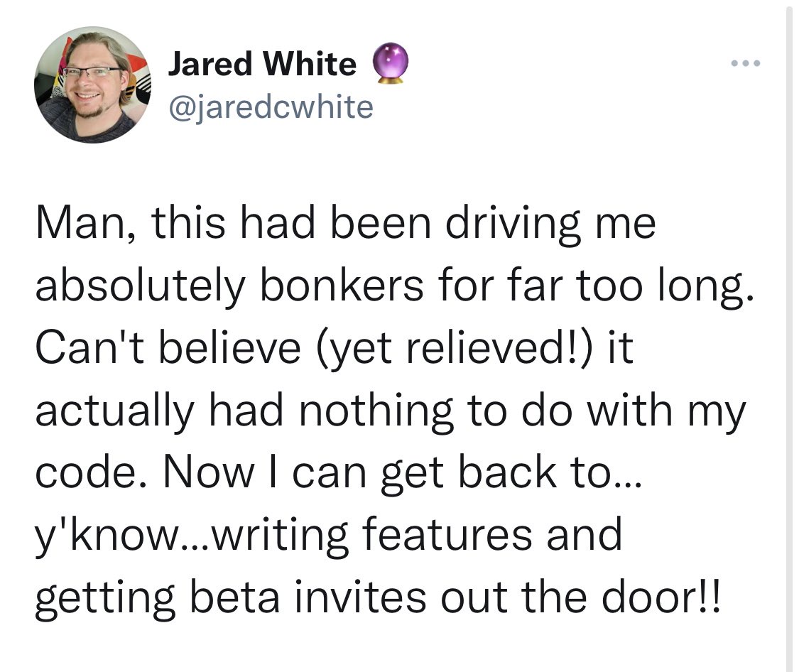The width and height of the screenshot is (799, 672).
Task: Click the word "Man," starting the tweet
Action: (79, 225)
